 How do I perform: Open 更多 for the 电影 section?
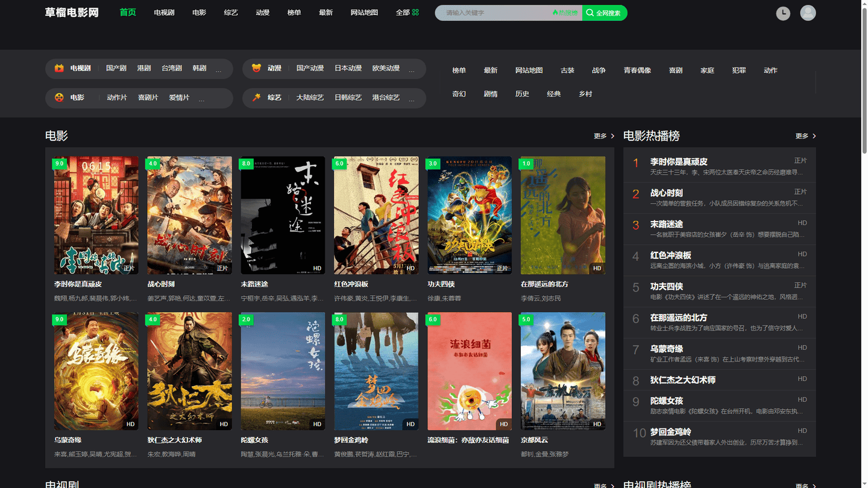coord(604,136)
